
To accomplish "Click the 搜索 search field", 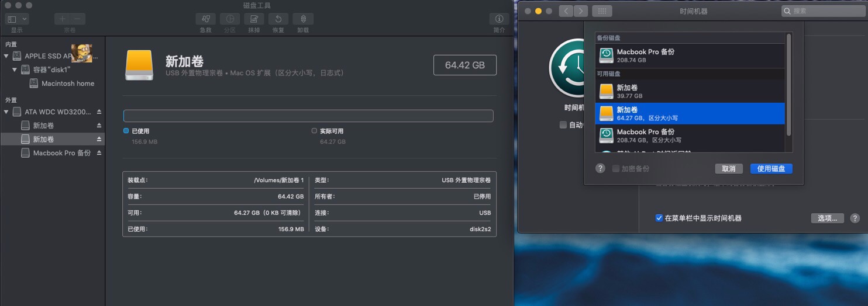I will [x=826, y=11].
